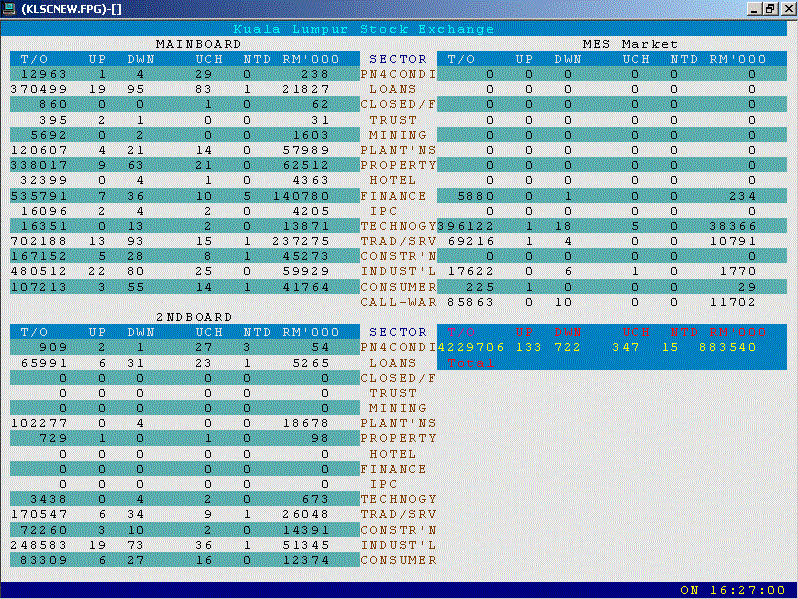Click Mainboard LOANS turnover 370499
Image resolution: width=798 pixels, height=599 pixels.
[x=39, y=90]
